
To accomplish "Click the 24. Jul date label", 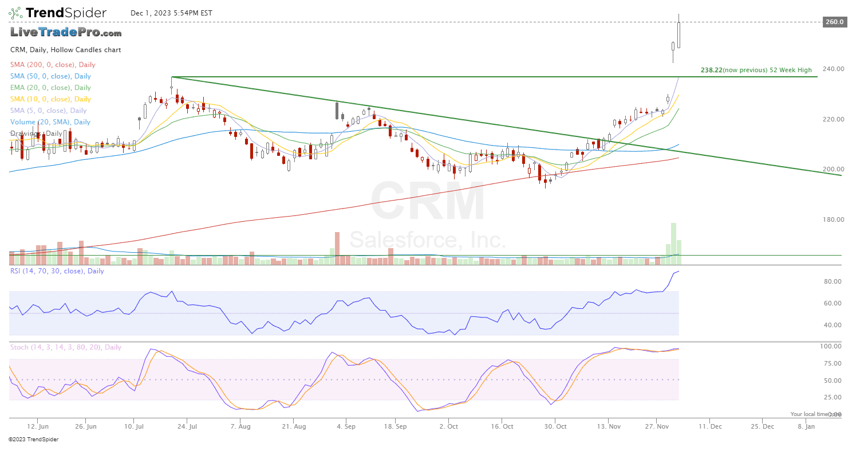I will tap(187, 426).
